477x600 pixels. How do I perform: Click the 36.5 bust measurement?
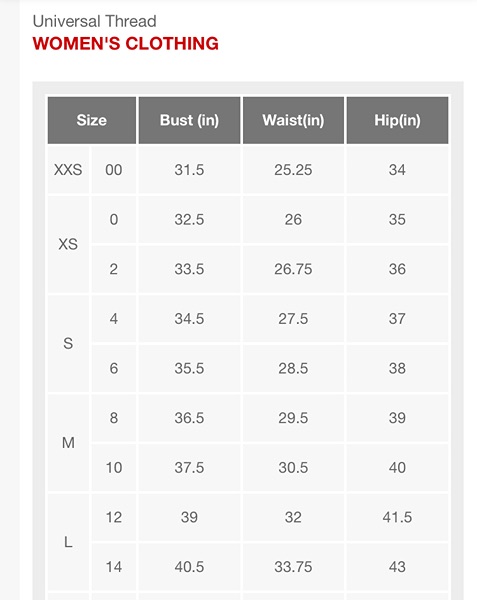pyautogui.click(x=189, y=418)
